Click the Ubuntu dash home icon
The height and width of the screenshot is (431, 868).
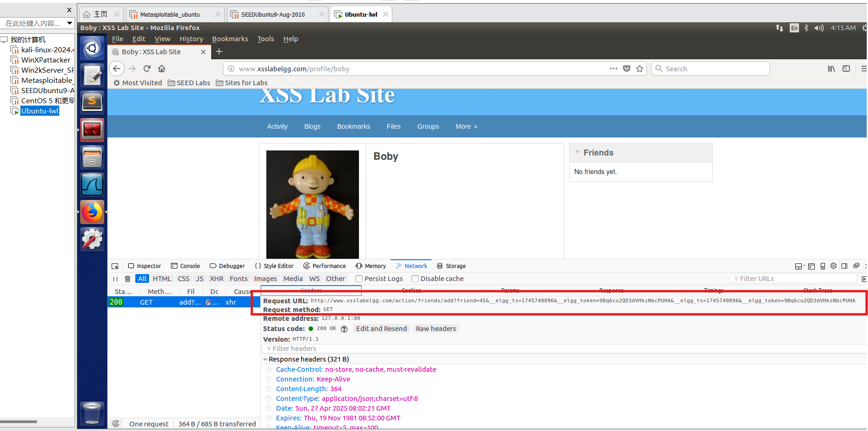[x=92, y=48]
